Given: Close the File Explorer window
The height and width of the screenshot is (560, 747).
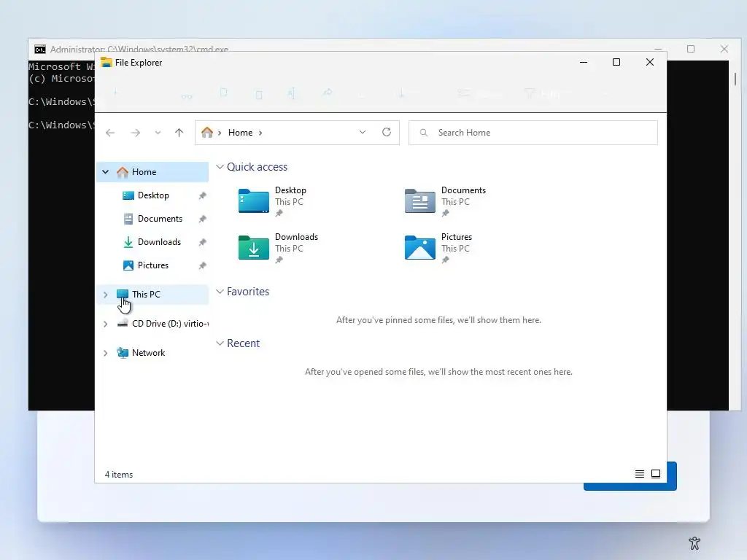Looking at the screenshot, I should tap(650, 63).
